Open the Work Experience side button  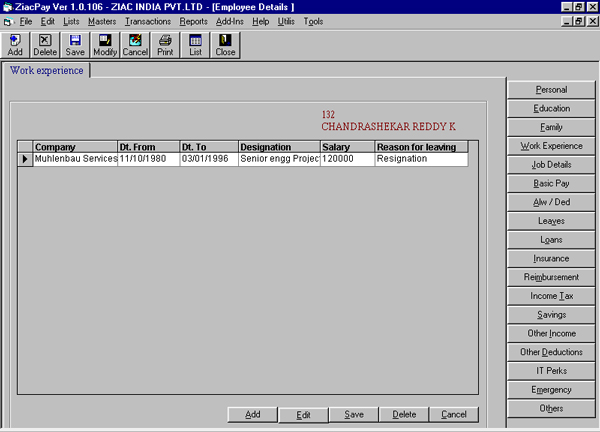point(551,146)
